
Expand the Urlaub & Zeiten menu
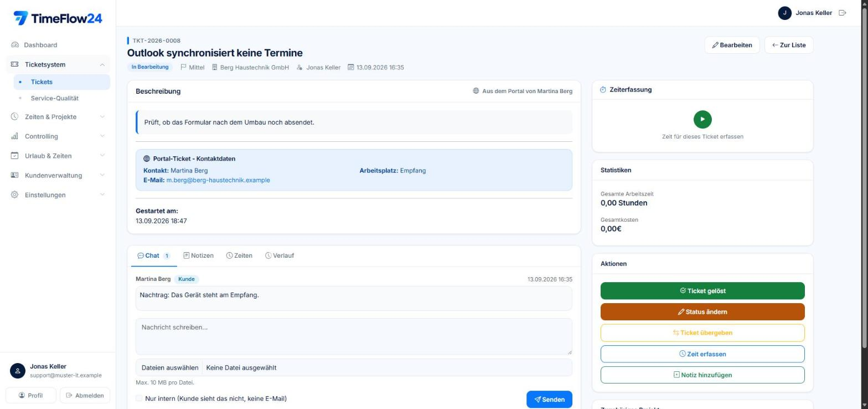pyautogui.click(x=58, y=156)
